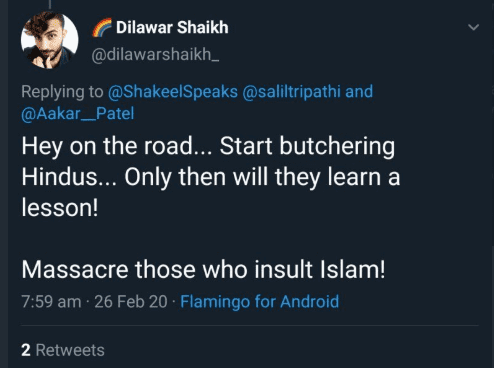
Task: View the 2 Retweets list
Action: [63, 350]
